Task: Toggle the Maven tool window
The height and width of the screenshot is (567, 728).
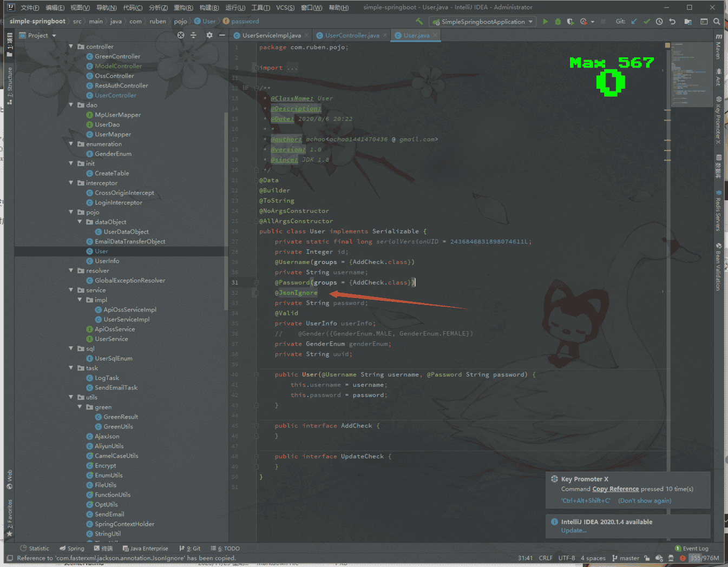Action: [x=718, y=48]
